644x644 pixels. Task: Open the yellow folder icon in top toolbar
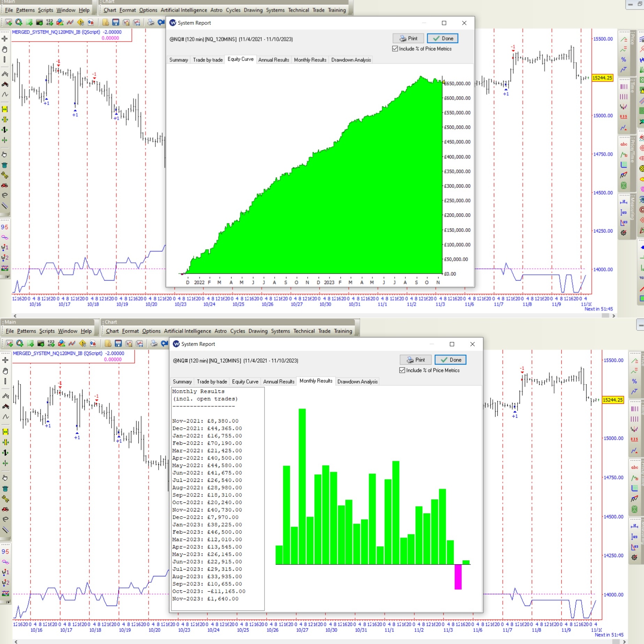coord(105,23)
